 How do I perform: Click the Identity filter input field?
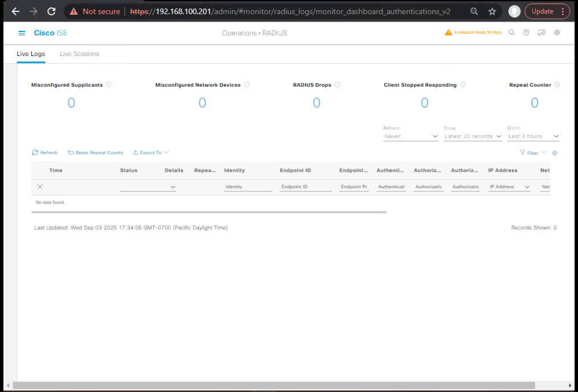[248, 187]
